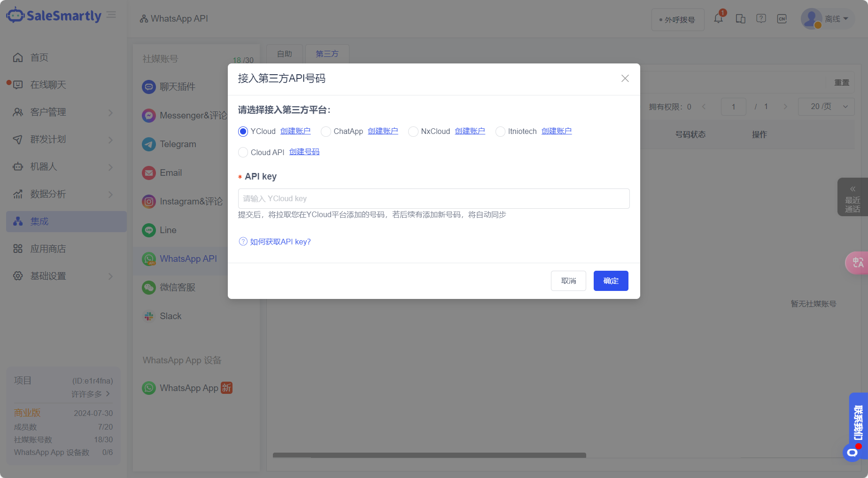Open the help question mark icon in header
868x478 pixels.
click(761, 19)
